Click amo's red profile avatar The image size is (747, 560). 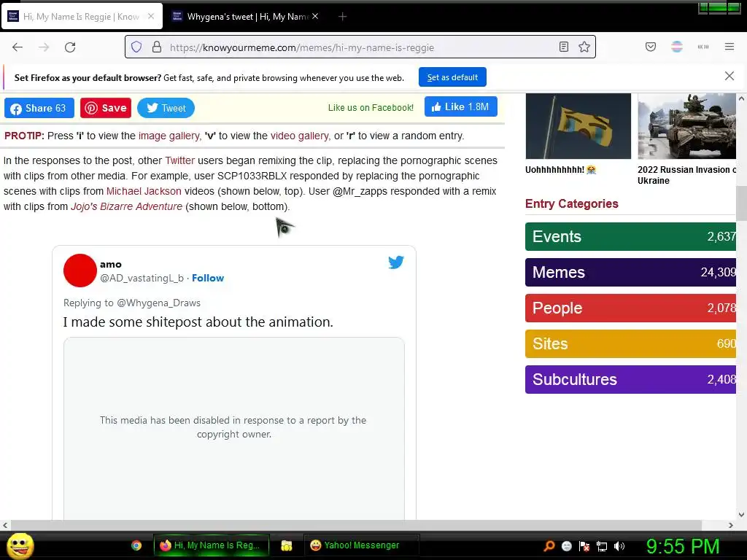click(80, 271)
